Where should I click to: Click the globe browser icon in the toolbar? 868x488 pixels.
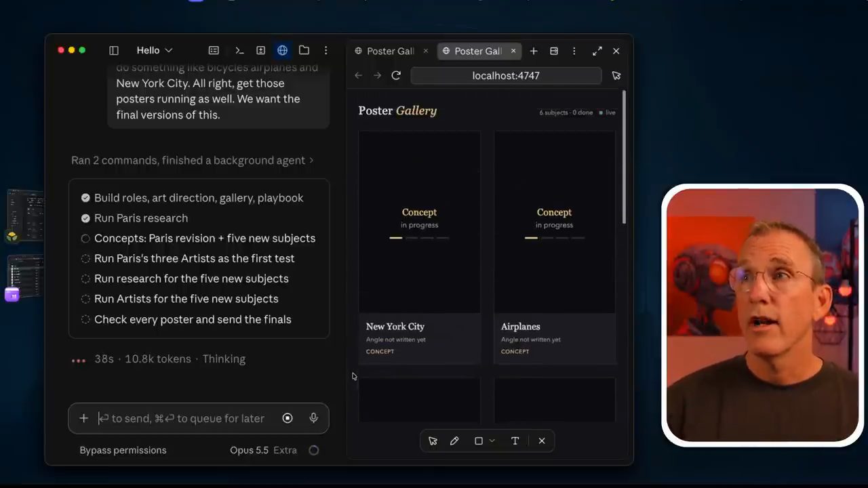(x=283, y=50)
